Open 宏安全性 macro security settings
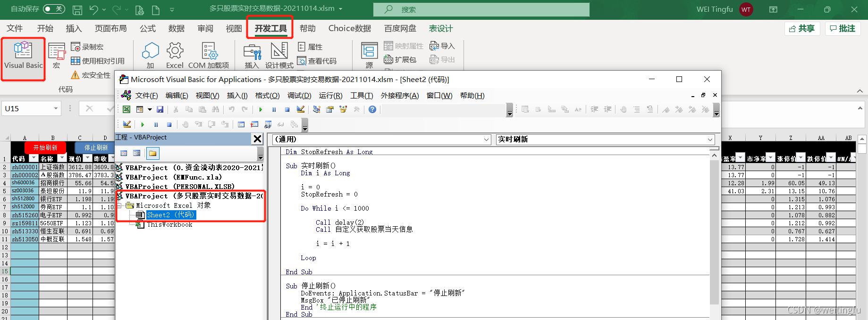This screenshot has width=868, height=320. coord(91,75)
